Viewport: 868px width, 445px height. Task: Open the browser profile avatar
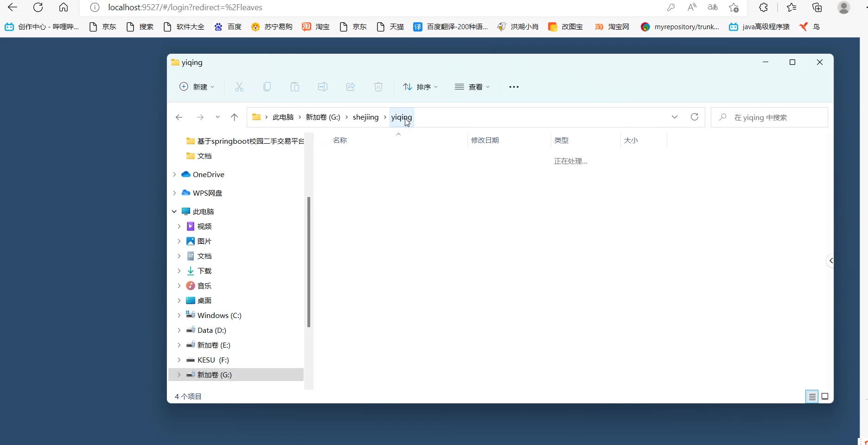click(844, 7)
